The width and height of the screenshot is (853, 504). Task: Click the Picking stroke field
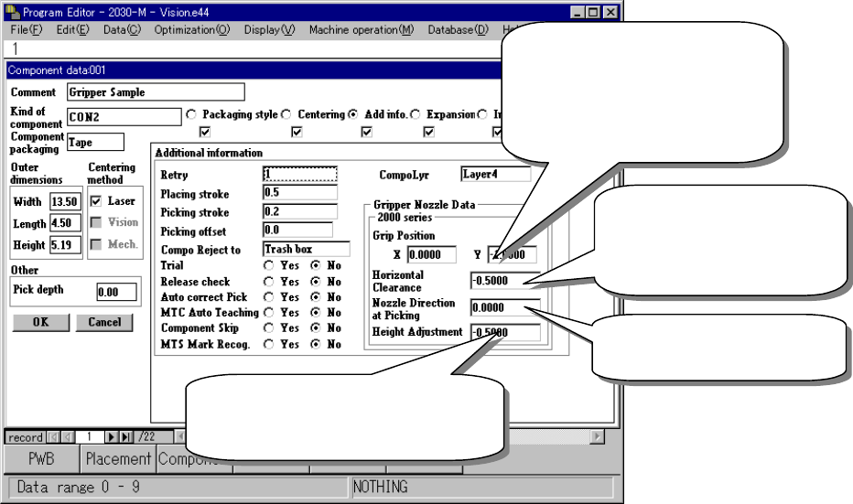point(300,211)
